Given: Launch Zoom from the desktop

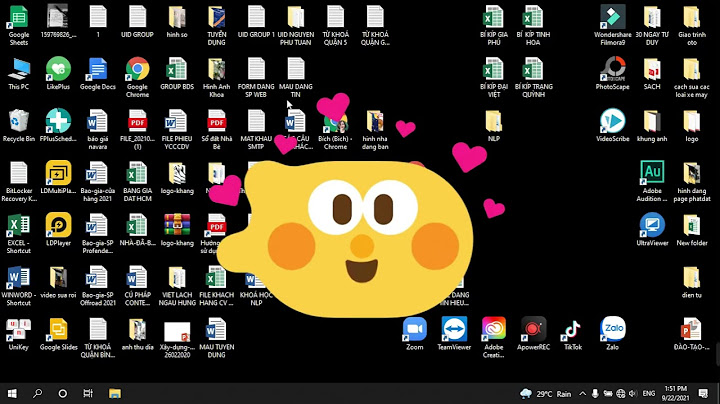Looking at the screenshot, I should 415,334.
